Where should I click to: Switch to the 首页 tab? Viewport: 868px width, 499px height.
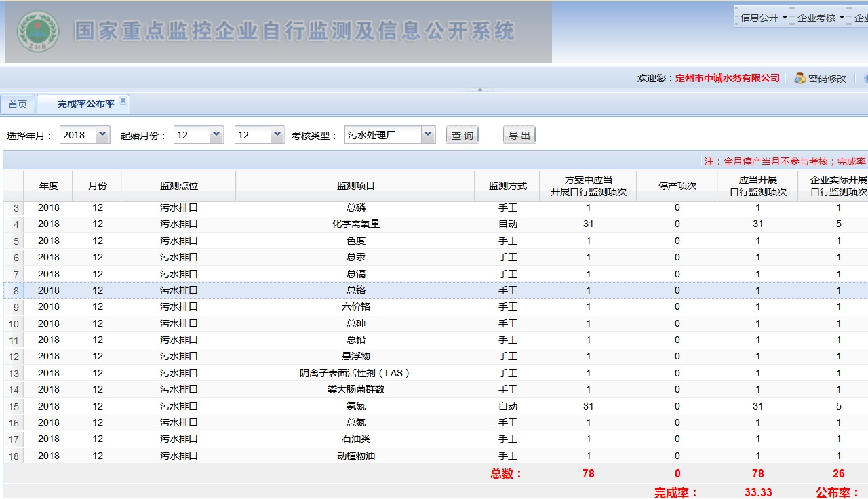[x=18, y=104]
